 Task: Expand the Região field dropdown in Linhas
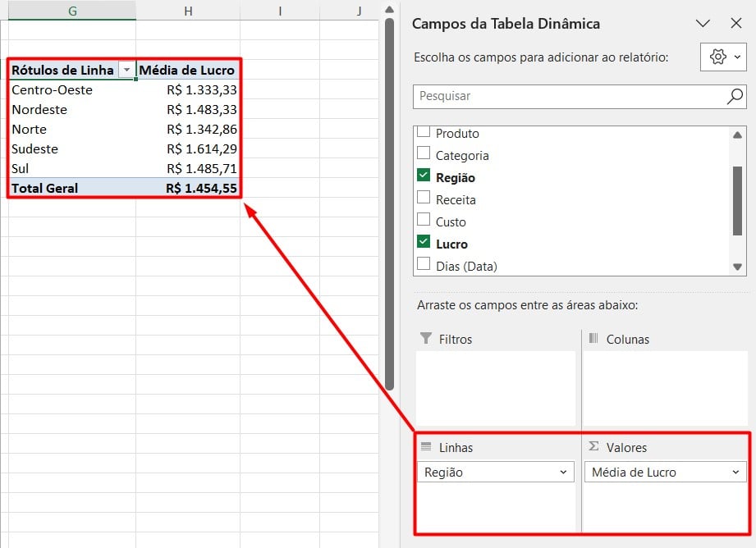563,473
